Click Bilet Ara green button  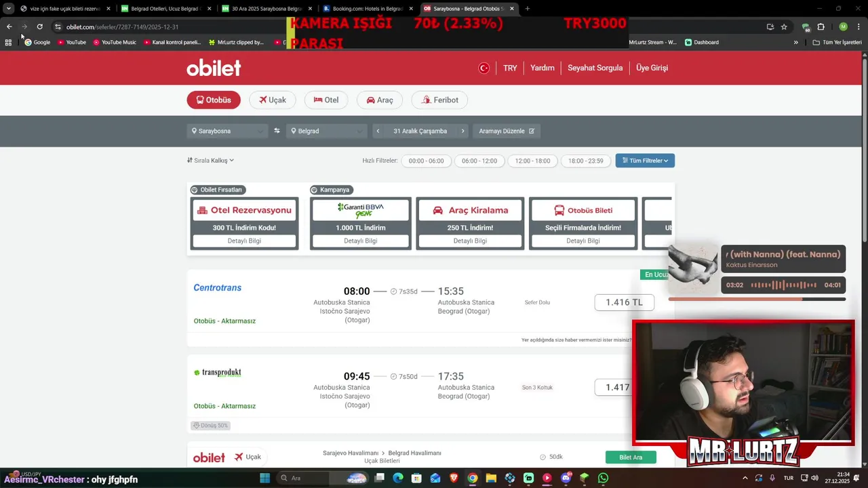click(x=631, y=457)
